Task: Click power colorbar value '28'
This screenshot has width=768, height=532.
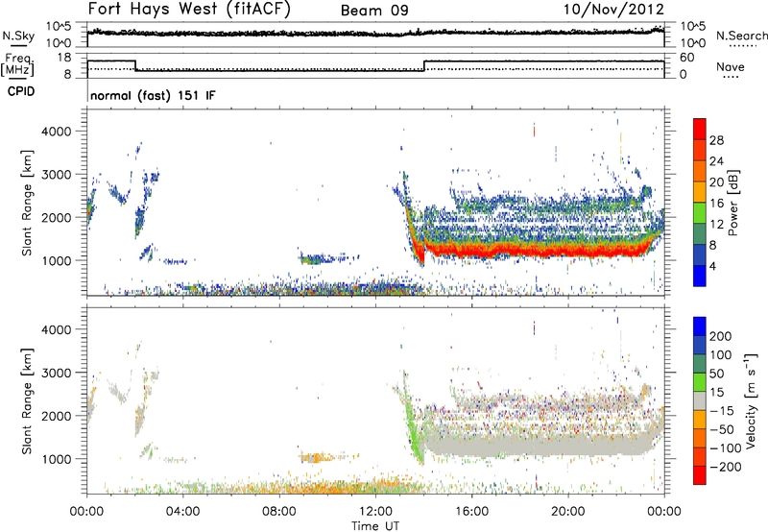Action: click(x=716, y=140)
